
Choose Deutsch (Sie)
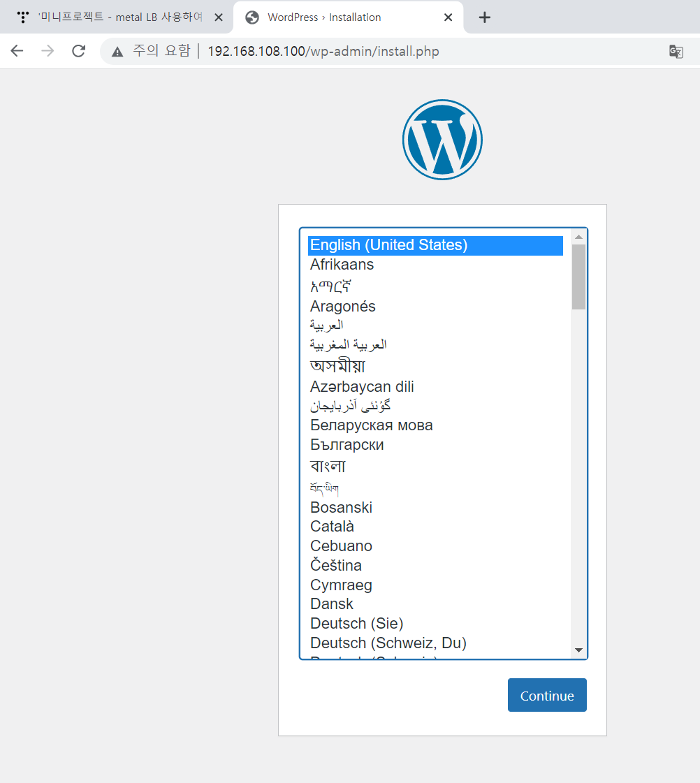435,623
